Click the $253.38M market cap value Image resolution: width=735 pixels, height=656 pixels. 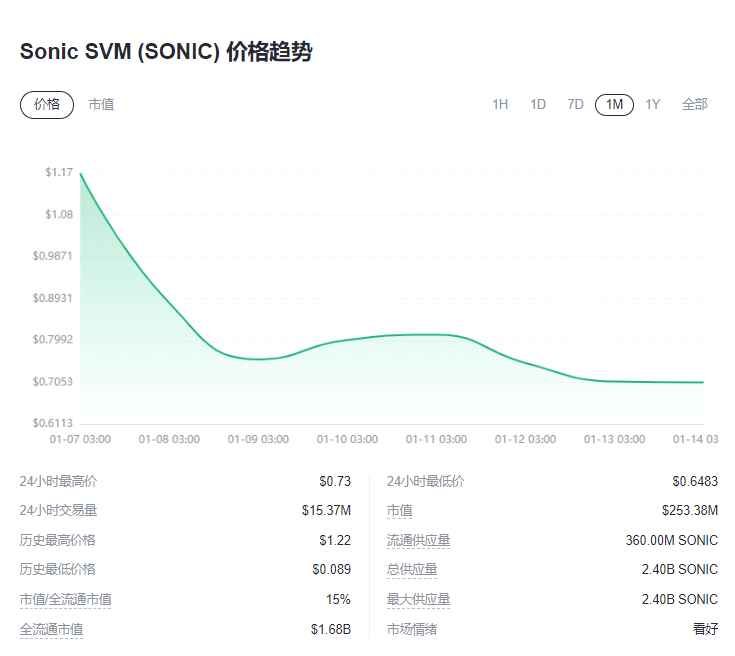[690, 511]
